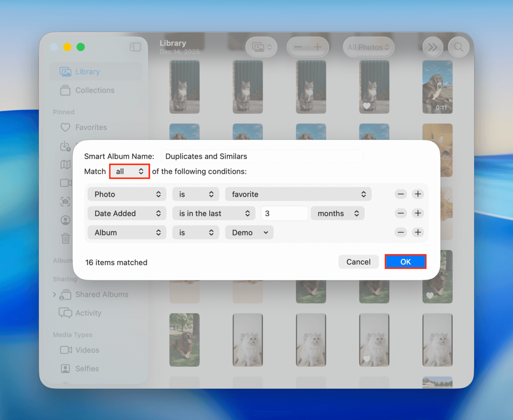Click OK to save the smart album

[x=405, y=261]
